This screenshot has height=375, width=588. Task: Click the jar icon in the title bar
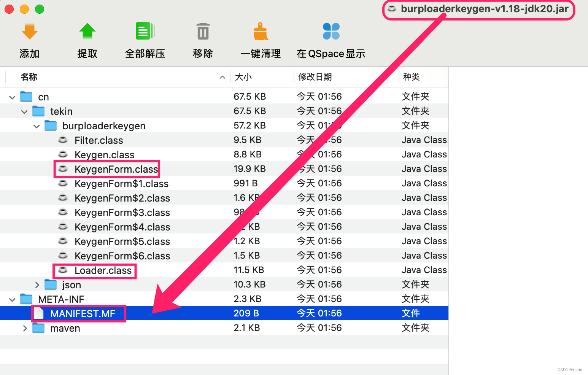click(x=392, y=8)
